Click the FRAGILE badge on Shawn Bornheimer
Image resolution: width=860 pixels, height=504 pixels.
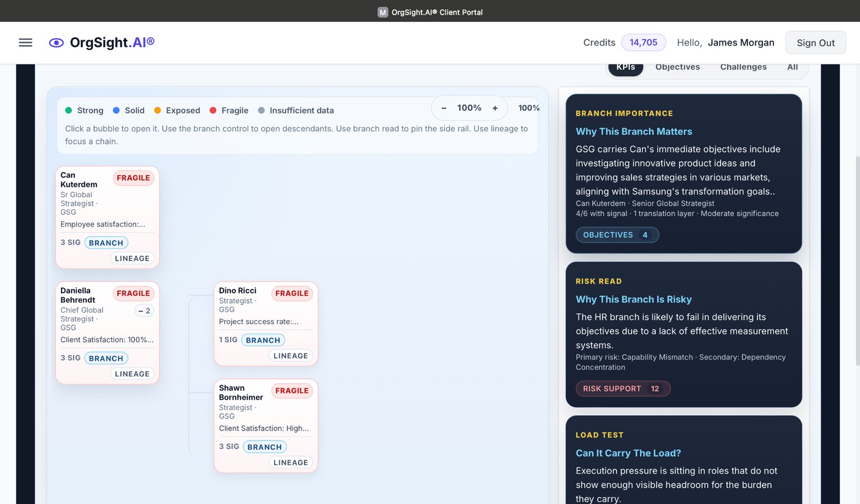coord(292,391)
